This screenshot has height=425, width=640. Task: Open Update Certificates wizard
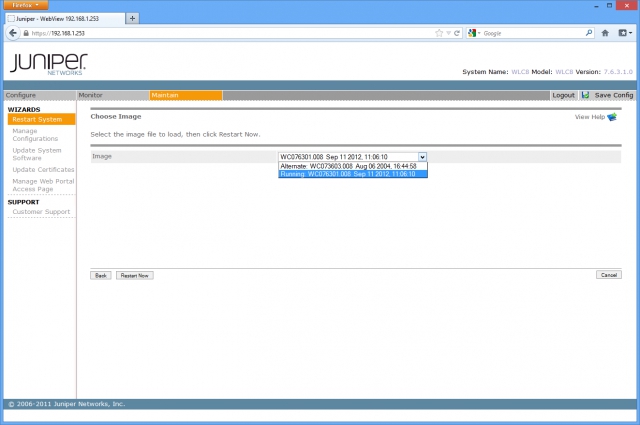pyautogui.click(x=43, y=169)
